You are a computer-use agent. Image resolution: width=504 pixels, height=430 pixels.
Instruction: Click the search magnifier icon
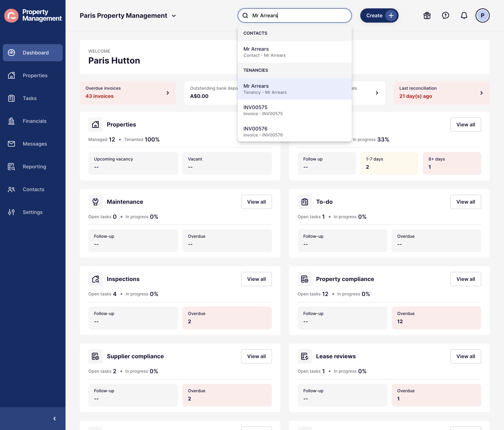tap(245, 15)
